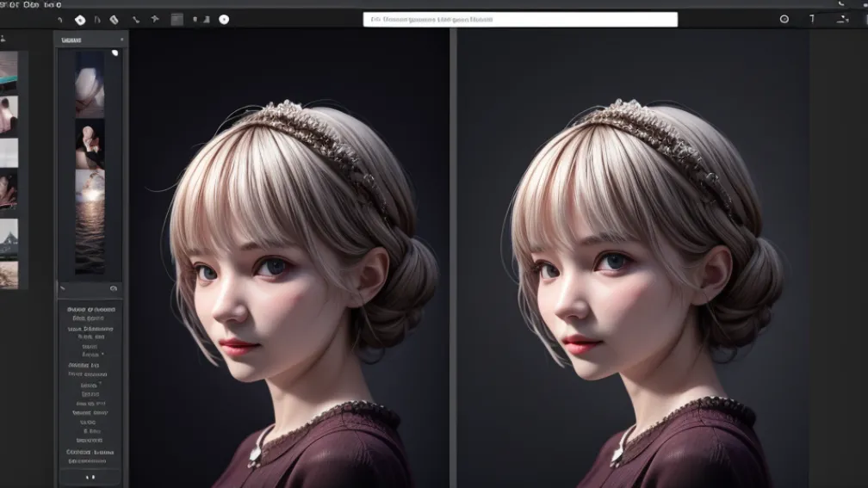Click the curved arrow icon at toolbar start

point(59,19)
